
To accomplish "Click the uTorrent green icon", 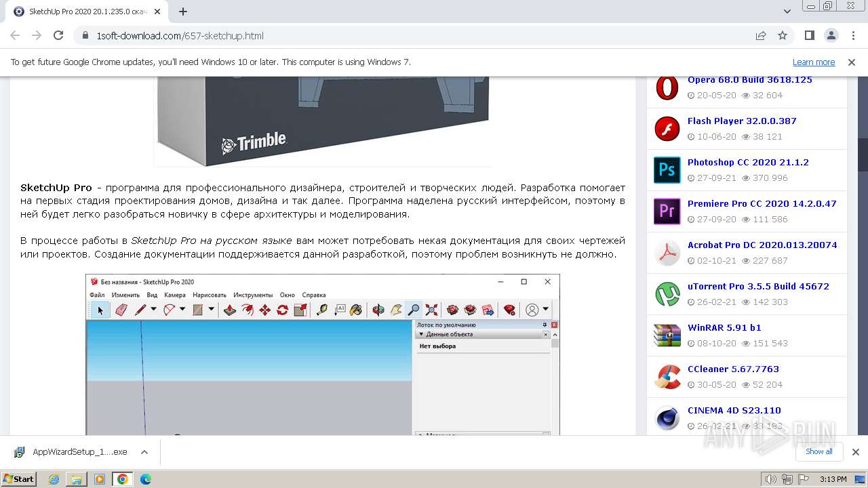I will pos(667,294).
